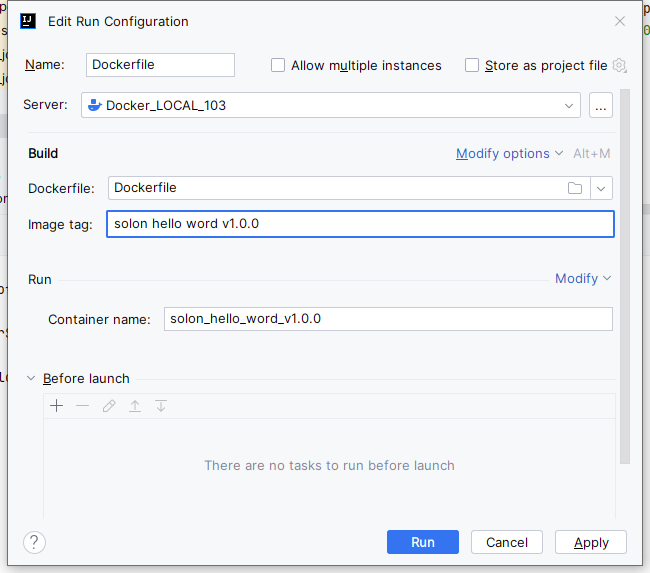Viewport: 650px width, 573px height.
Task: Click the edit task pencil icon
Action: [109, 406]
